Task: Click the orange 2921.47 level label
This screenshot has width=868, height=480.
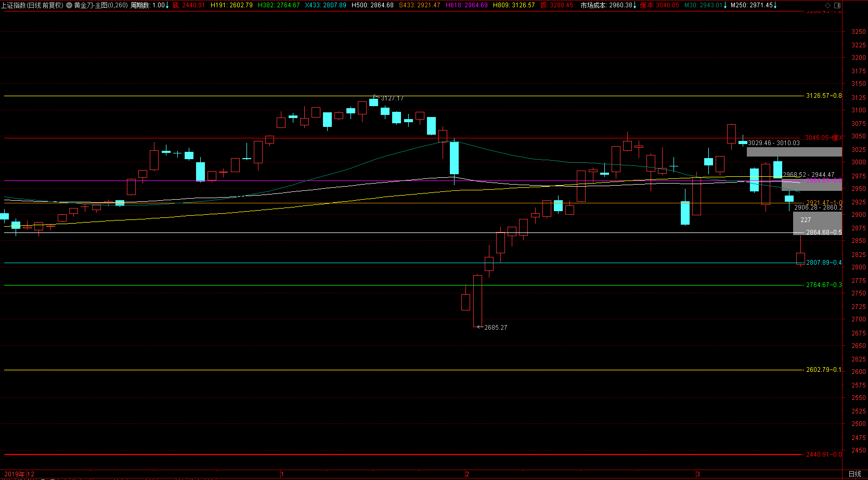Action: pos(824,203)
